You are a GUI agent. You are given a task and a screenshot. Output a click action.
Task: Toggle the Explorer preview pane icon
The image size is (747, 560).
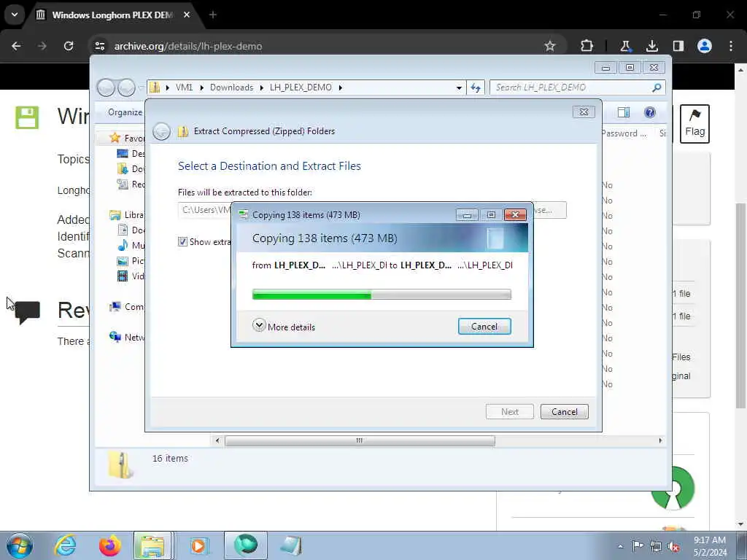(623, 112)
